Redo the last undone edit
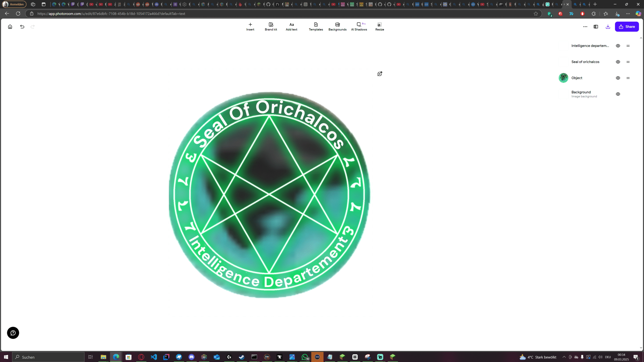The height and width of the screenshot is (362, 644). click(32, 27)
